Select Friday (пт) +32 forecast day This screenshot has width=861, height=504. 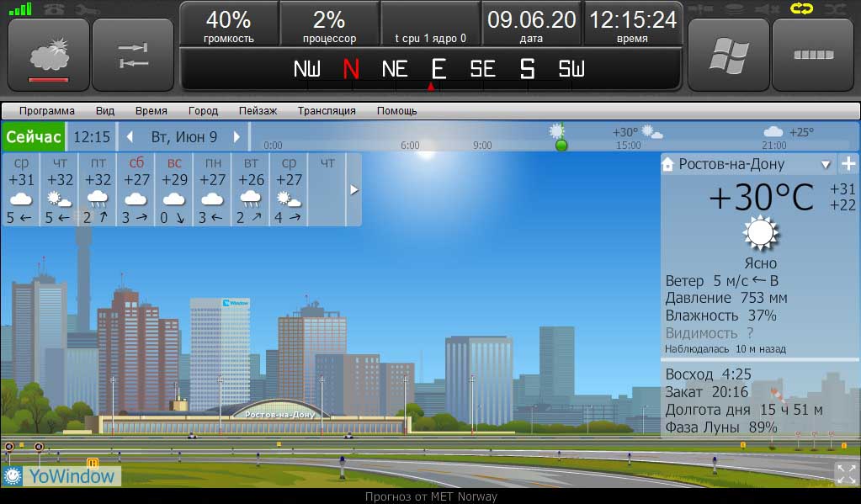[98, 190]
